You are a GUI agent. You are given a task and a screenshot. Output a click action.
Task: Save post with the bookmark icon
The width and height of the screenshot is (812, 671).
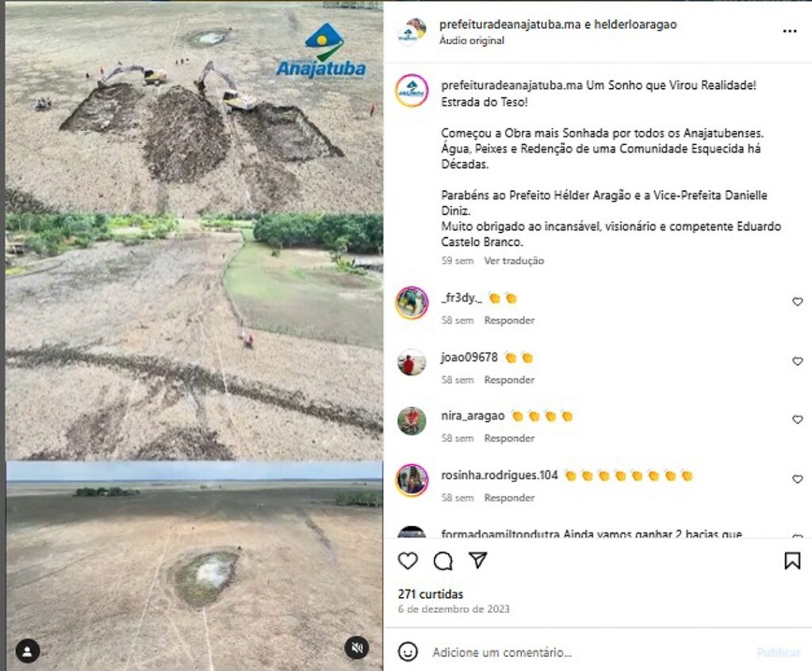pyautogui.click(x=792, y=561)
